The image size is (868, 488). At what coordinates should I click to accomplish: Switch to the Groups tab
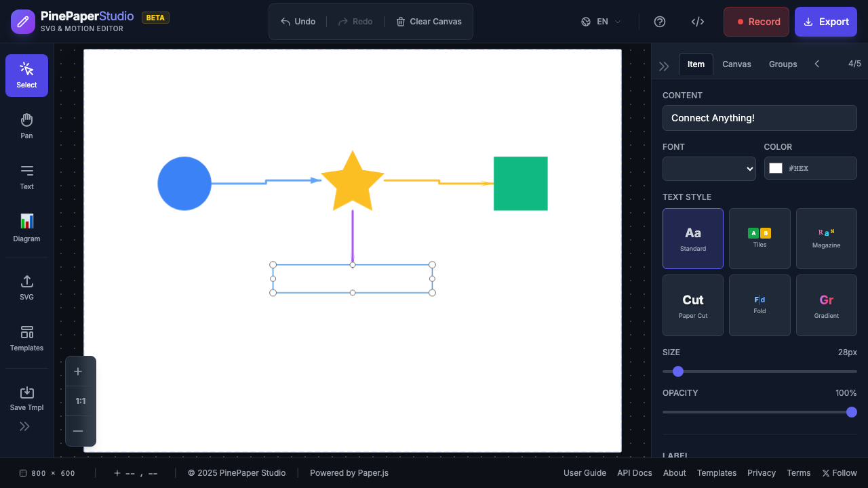(x=783, y=64)
